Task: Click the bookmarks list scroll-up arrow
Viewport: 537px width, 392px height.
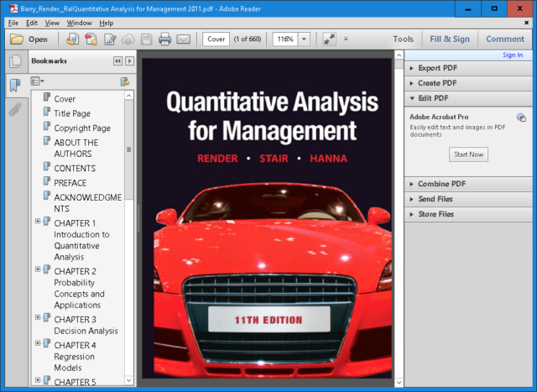Action: click(128, 96)
